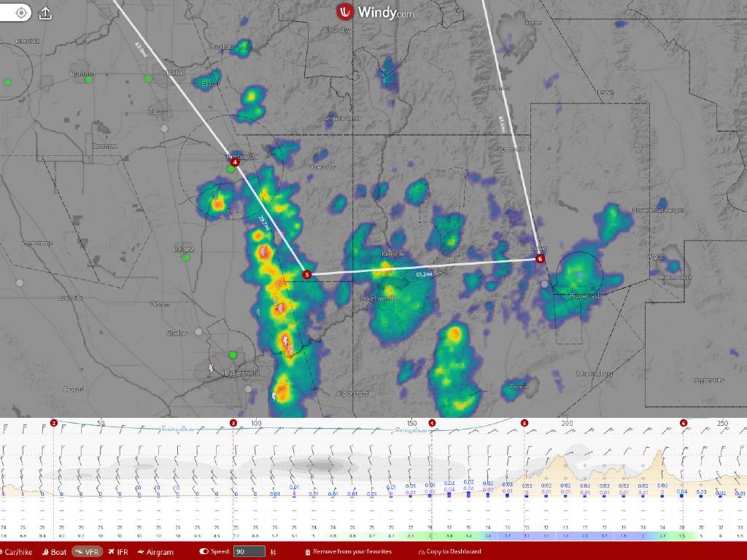
Task: Click the trash icon beside Remove favorites
Action: click(x=308, y=552)
